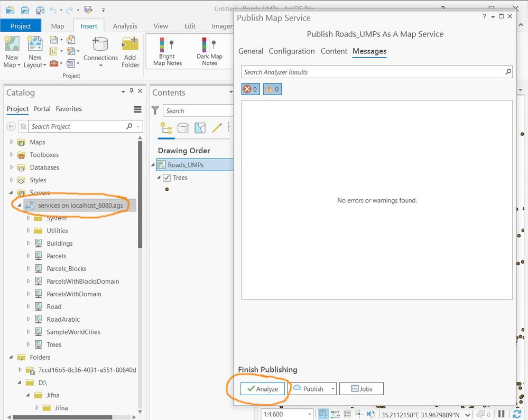Screen dimensions: 528x420
Task: Open the coordinate display units dropdown arrow
Action: click(467, 415)
